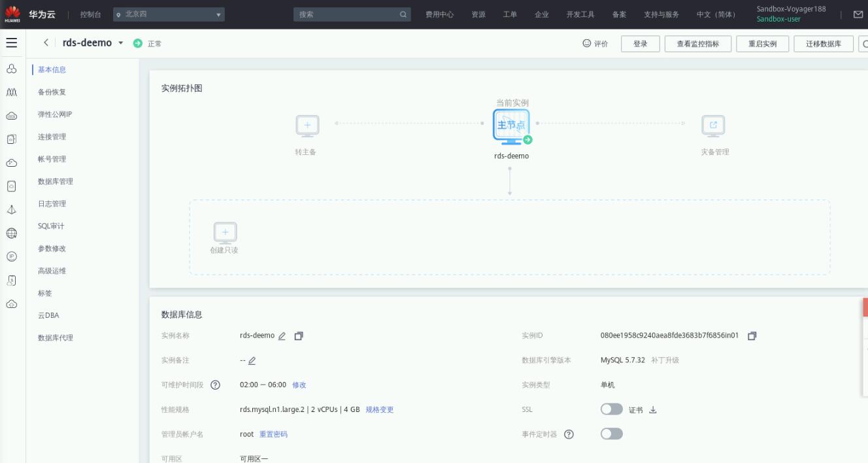Click the green normal status icon
The height and width of the screenshot is (463, 868).
(137, 43)
